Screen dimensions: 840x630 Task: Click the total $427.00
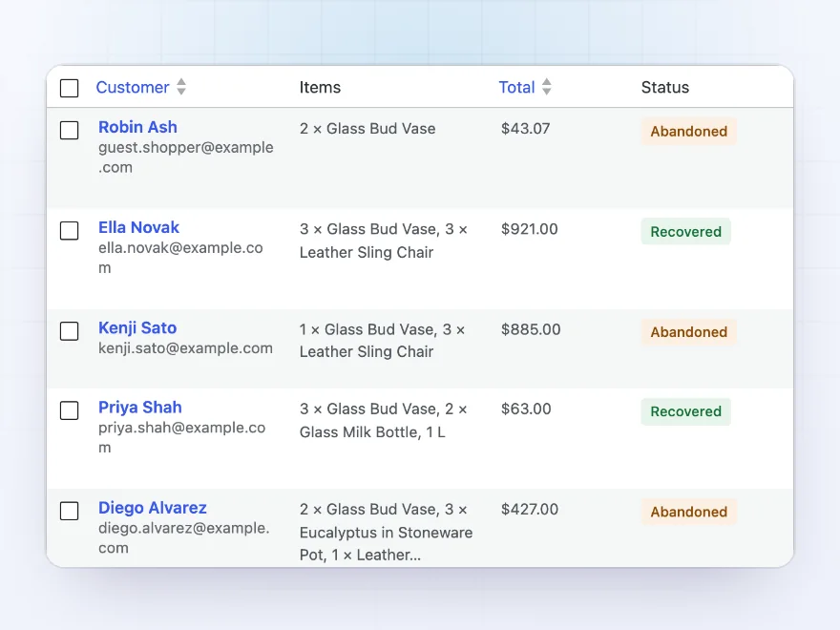(x=530, y=509)
